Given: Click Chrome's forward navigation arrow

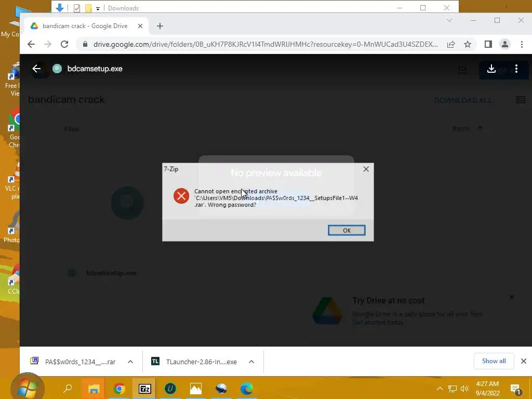Looking at the screenshot, I should 47,44.
